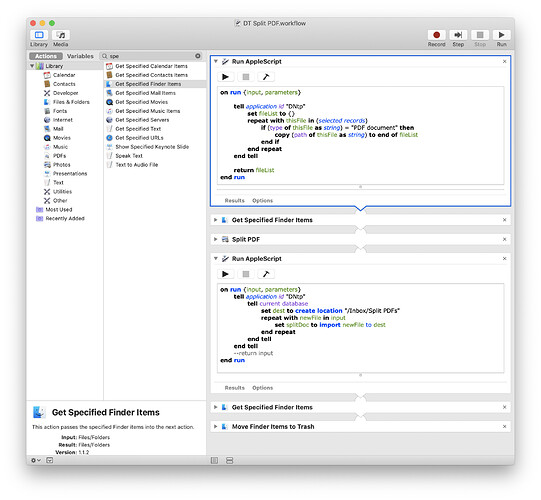
Task: Select Get Specified Movies action
Action: point(141,102)
